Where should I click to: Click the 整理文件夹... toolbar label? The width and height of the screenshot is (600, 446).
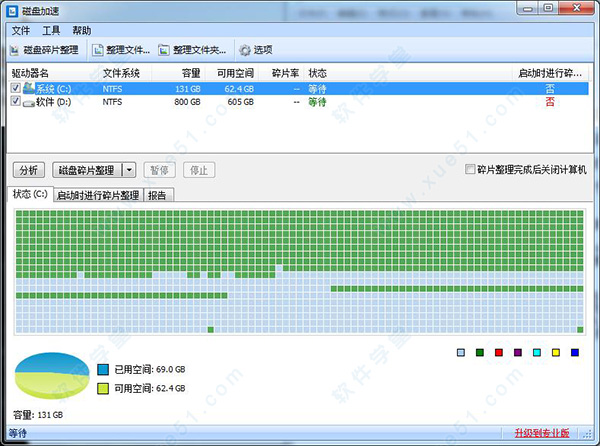[x=199, y=50]
